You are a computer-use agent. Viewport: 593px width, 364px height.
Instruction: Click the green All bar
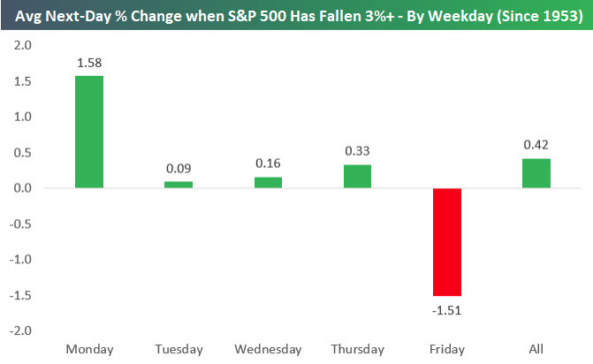point(535,173)
